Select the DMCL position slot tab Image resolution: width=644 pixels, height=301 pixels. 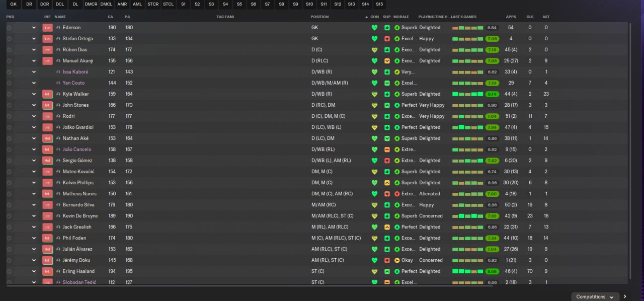pyautogui.click(x=106, y=4)
